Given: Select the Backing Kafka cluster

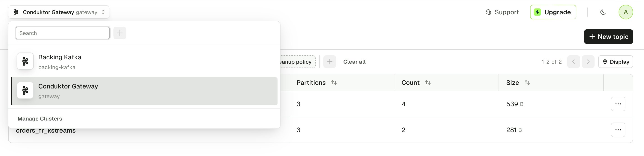Looking at the screenshot, I should 144,62.
